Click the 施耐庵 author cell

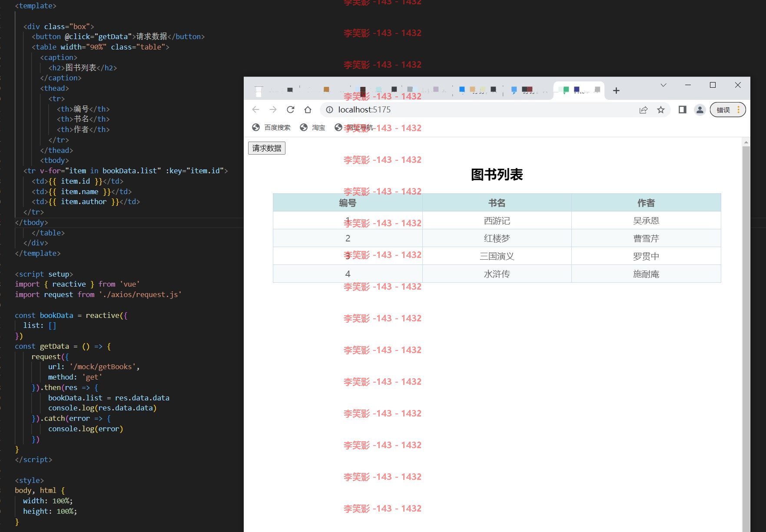click(646, 274)
